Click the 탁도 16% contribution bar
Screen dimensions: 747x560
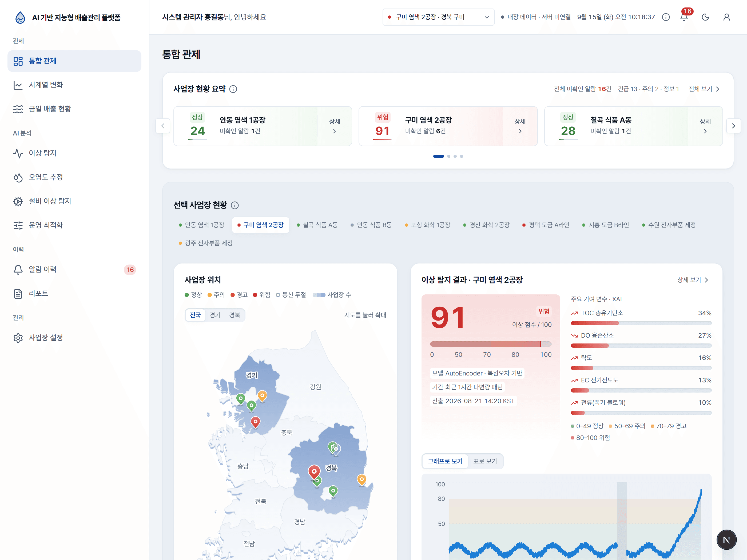(x=641, y=368)
